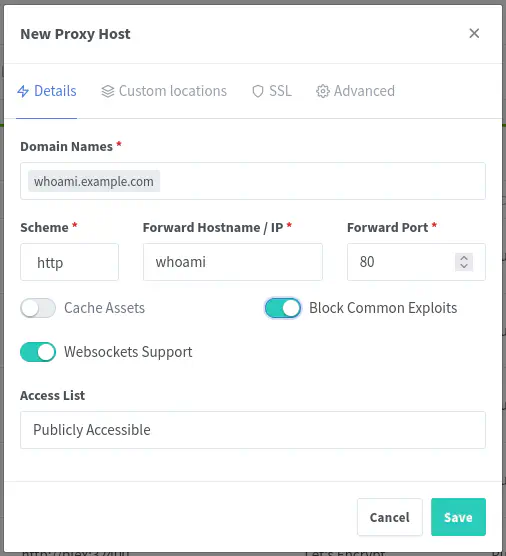Close the New Proxy Host dialog
Image resolution: width=506 pixels, height=556 pixels.
[x=474, y=33]
